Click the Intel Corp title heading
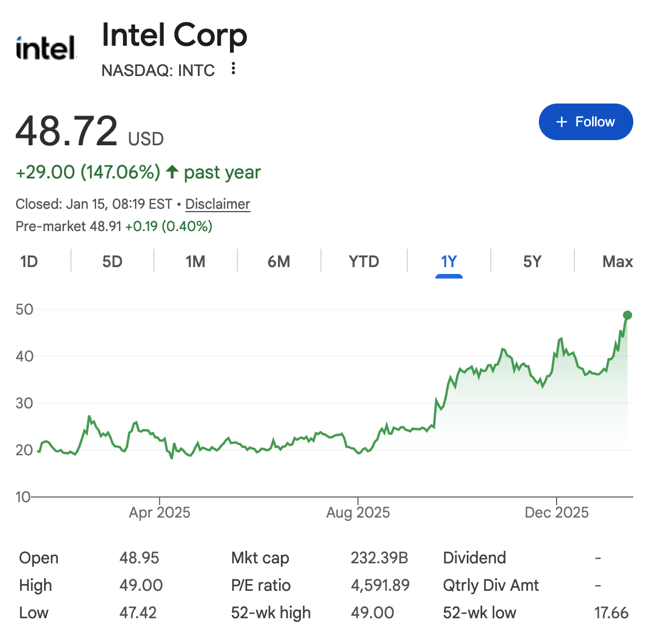Viewport: 651px width, 644px height. 174,35
